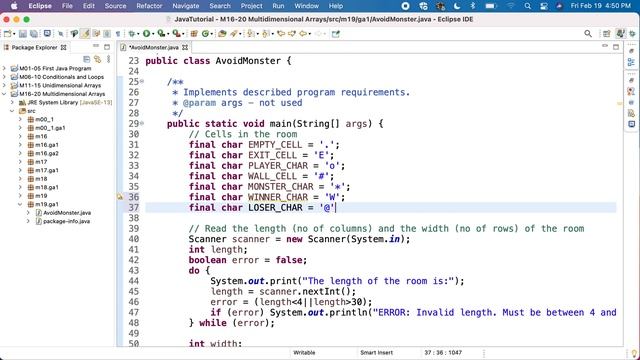This screenshot has height=360, width=640.
Task: Open the Project menu
Action: click(251, 6)
